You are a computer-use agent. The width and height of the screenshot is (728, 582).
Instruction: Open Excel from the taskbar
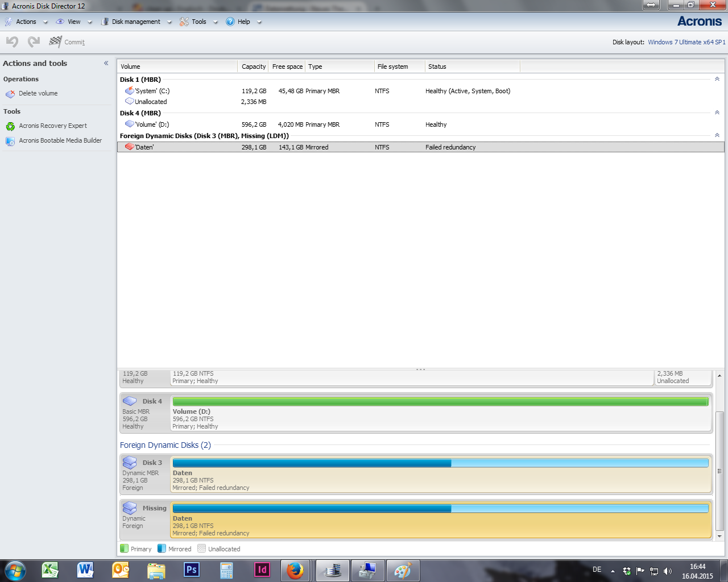[x=50, y=570]
